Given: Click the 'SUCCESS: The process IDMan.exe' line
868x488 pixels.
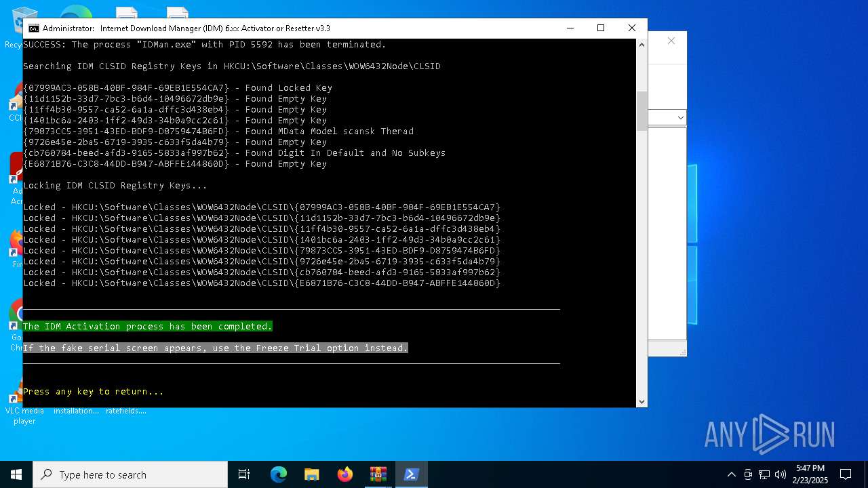Looking at the screenshot, I should [x=205, y=45].
